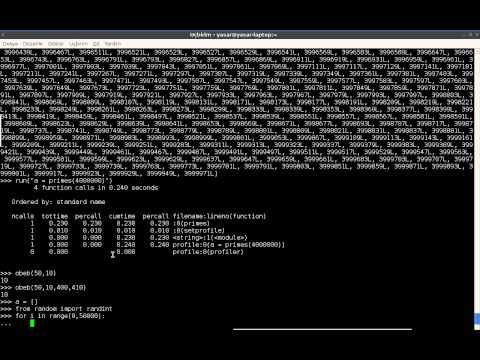This screenshot has width=480, height=360.
Task: Open the Düzenle menu
Action: [x=33, y=44]
